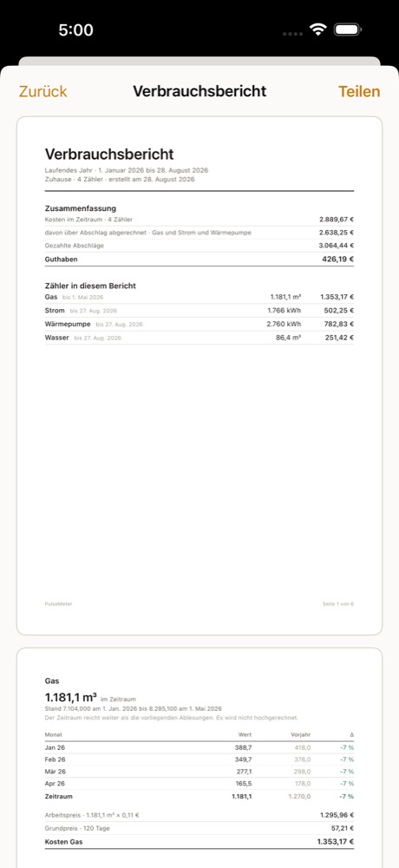This screenshot has height=868, width=399.
Task: Select the Verbrauchsbericht navigation title
Action: click(x=199, y=91)
